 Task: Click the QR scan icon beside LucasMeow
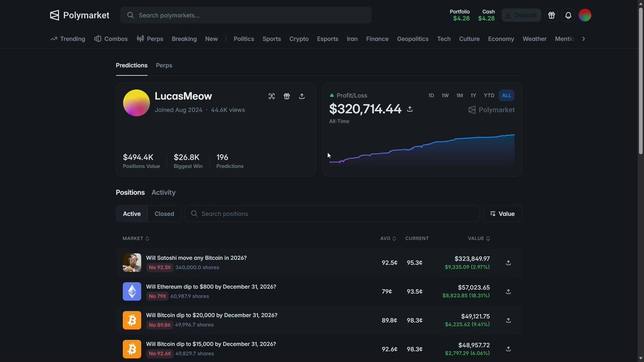point(272,96)
